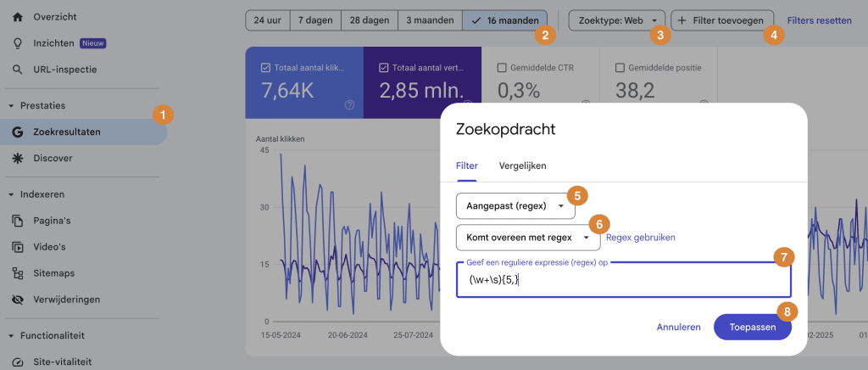
Task: Open Inzichten in the sidebar
Action: 53,43
